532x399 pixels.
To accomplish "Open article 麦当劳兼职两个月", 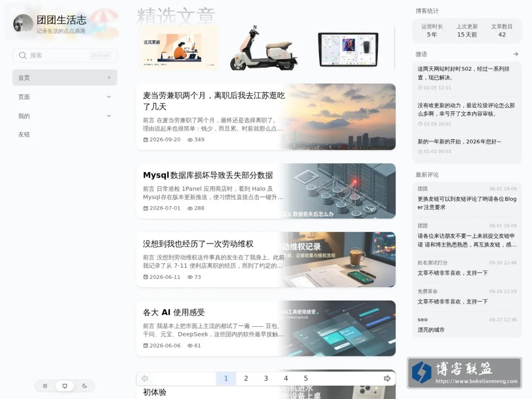I will coord(214,101).
